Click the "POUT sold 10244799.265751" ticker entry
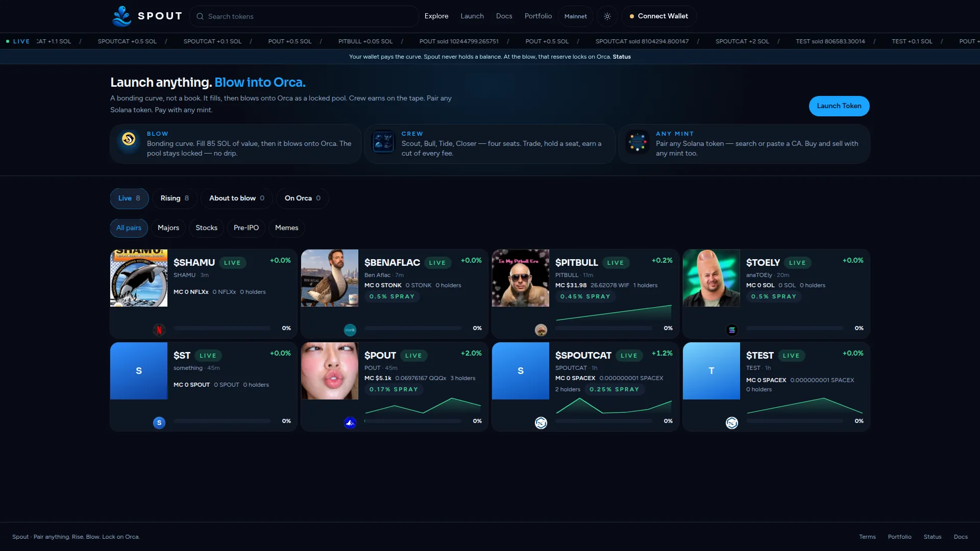The width and height of the screenshot is (980, 551). pos(459,41)
